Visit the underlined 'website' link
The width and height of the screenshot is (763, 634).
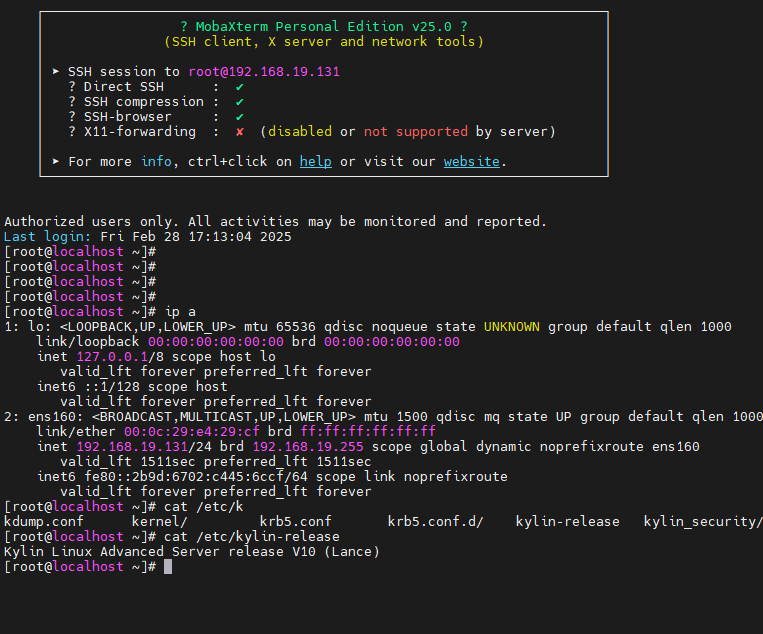point(471,161)
